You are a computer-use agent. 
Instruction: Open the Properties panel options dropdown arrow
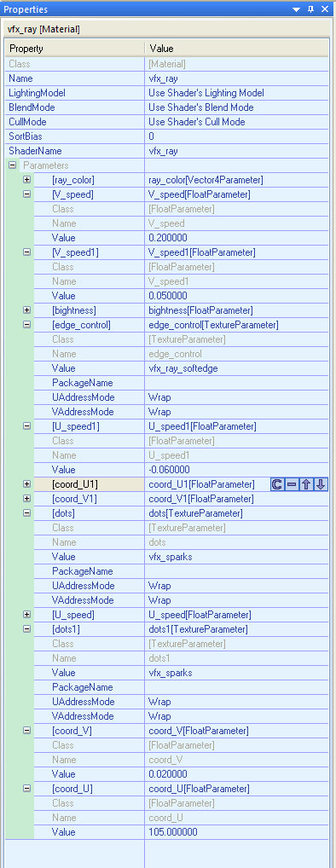pos(296,9)
